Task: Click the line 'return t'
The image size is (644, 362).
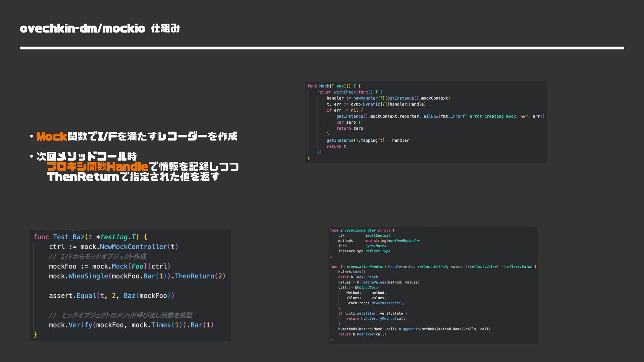Action: [x=336, y=146]
